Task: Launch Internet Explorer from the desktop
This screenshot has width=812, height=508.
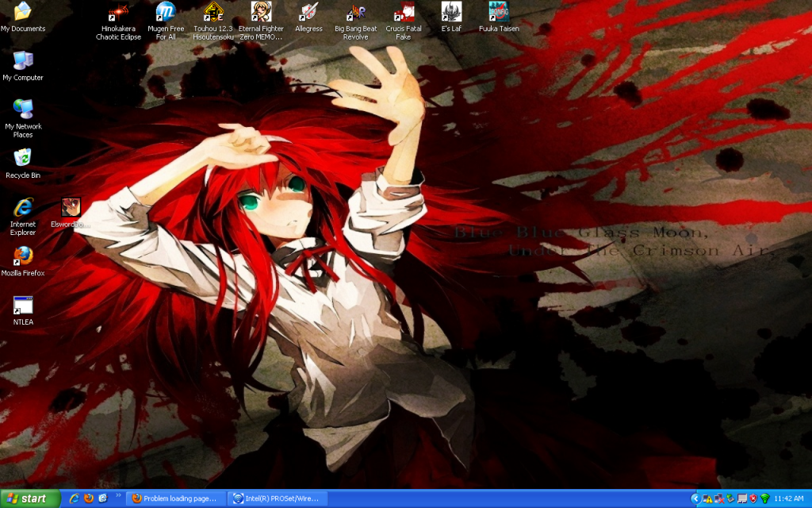Action: 23,216
